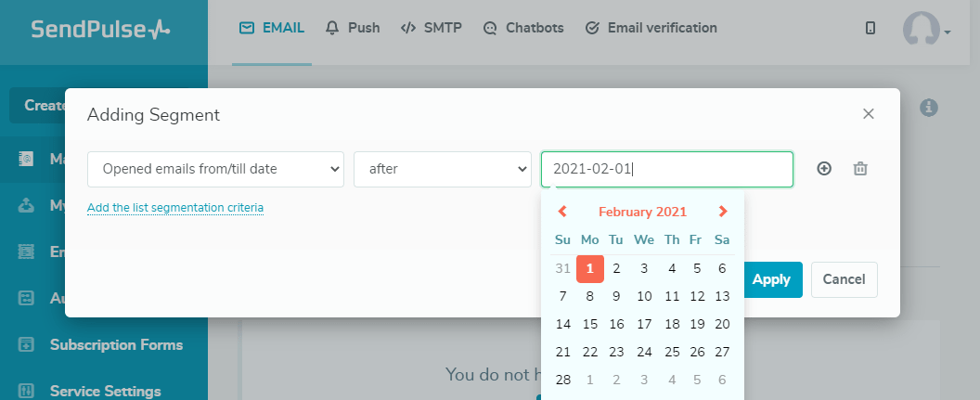980x400 pixels.
Task: Open the mobile device icon in header
Action: [870, 28]
